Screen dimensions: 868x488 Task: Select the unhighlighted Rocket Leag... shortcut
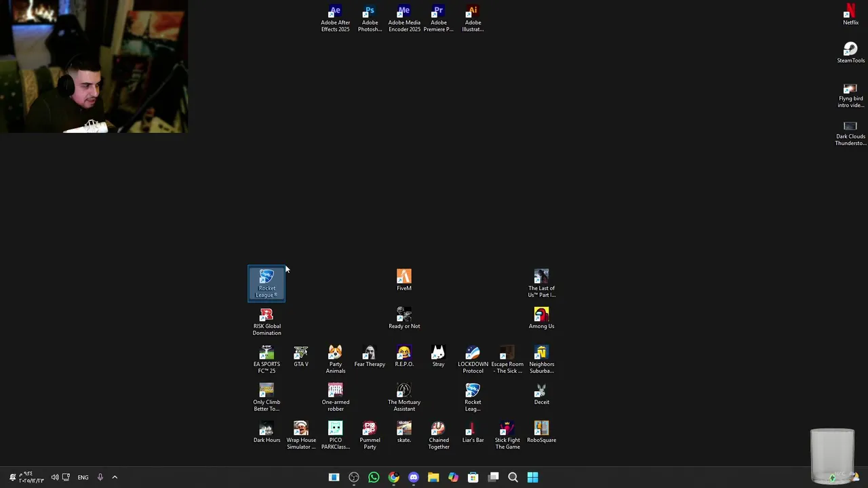(x=473, y=398)
